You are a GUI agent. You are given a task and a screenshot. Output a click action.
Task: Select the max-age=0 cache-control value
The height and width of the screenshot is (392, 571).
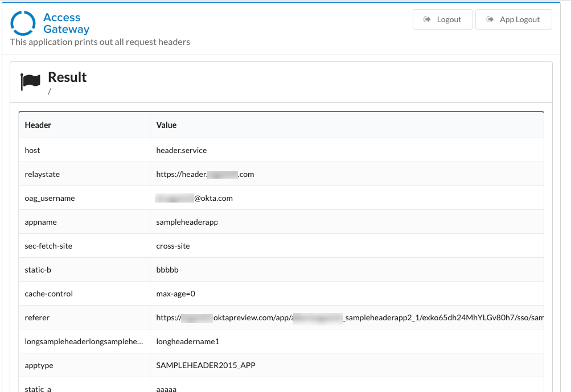click(x=175, y=294)
